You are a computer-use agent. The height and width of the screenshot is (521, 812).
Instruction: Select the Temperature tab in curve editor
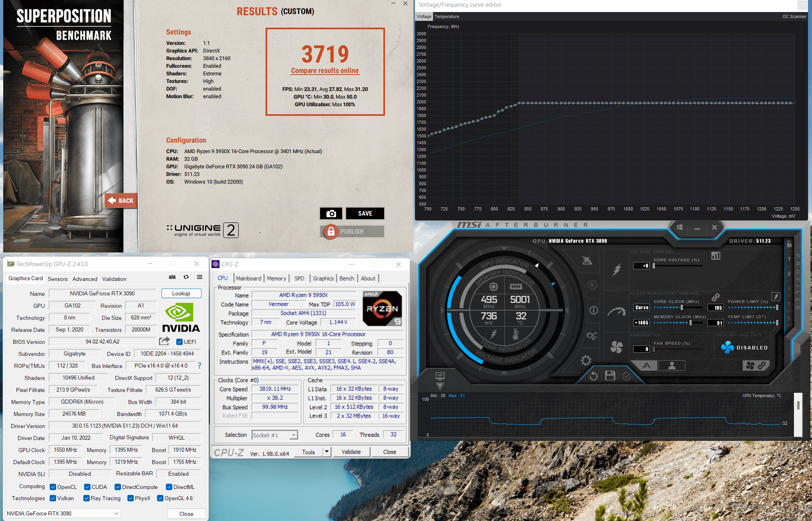point(447,16)
